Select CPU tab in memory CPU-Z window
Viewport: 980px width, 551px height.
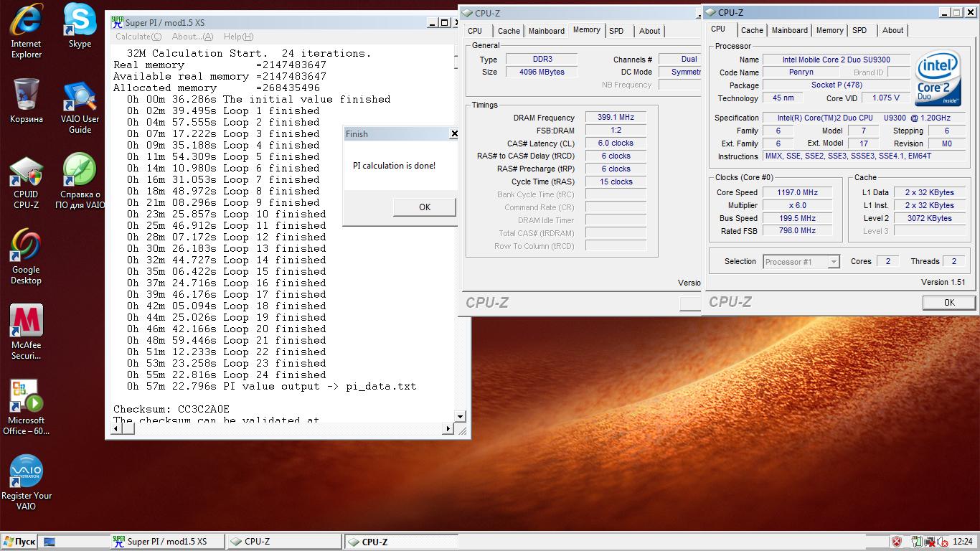click(x=475, y=31)
